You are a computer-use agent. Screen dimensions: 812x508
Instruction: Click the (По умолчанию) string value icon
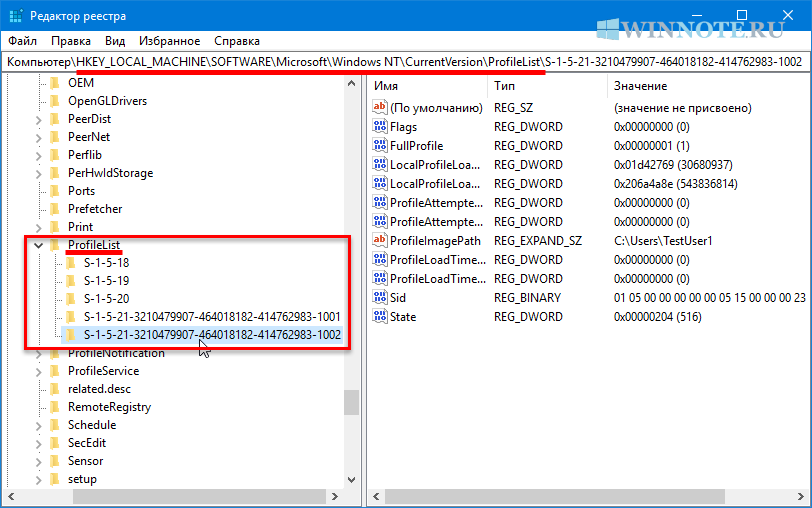click(x=380, y=107)
